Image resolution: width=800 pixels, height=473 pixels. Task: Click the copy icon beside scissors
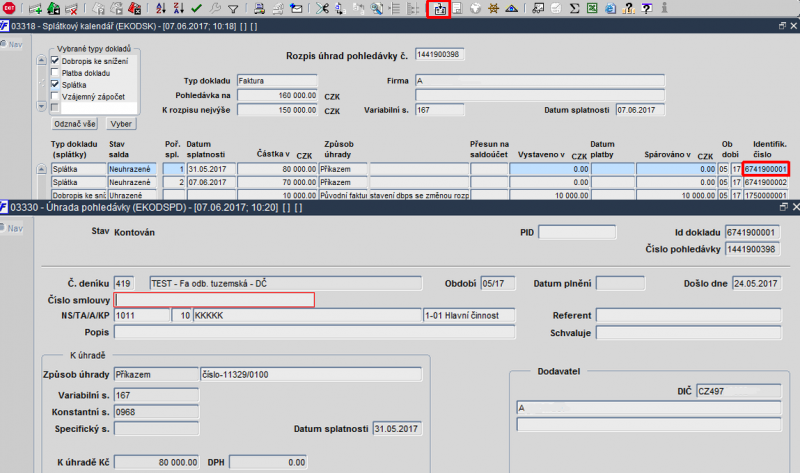click(340, 8)
